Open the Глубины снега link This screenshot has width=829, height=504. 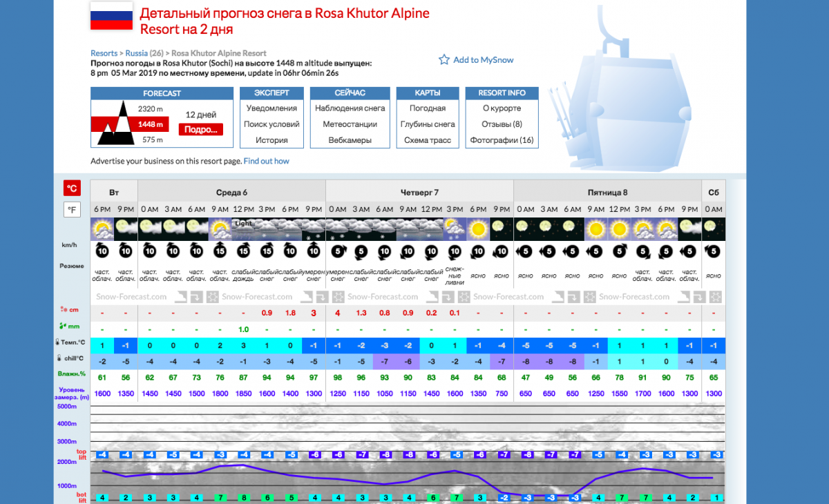(x=428, y=124)
